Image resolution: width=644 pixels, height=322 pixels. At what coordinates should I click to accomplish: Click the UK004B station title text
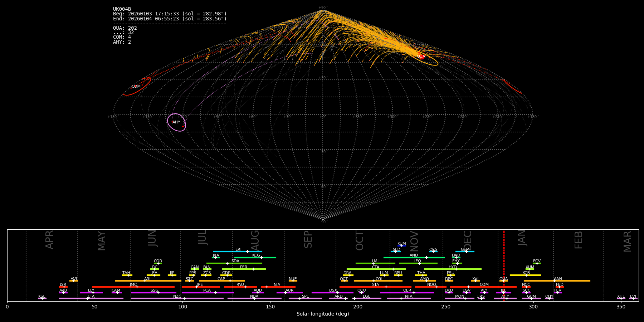coord(122,9)
